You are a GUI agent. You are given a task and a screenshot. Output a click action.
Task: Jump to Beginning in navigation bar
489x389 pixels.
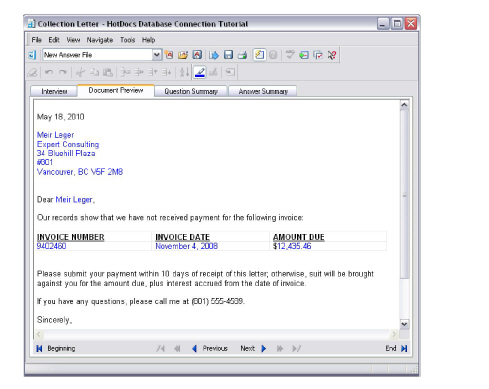click(x=56, y=348)
